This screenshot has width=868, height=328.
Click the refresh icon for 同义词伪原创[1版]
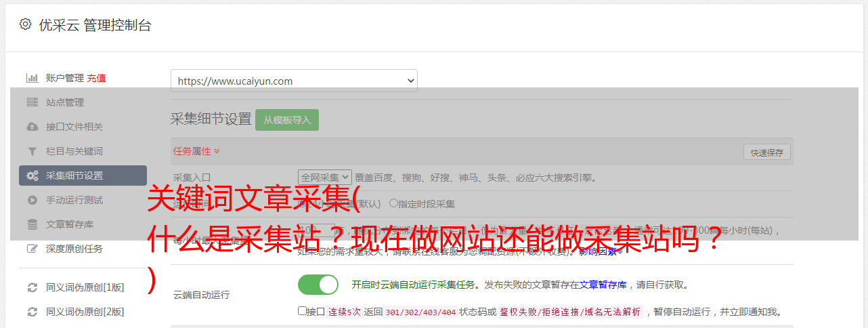(x=32, y=287)
